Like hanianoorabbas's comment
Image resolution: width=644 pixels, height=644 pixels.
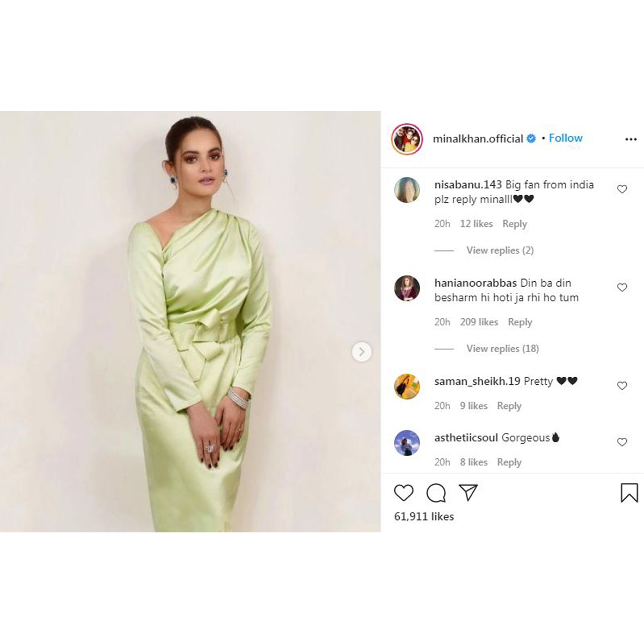point(622,287)
